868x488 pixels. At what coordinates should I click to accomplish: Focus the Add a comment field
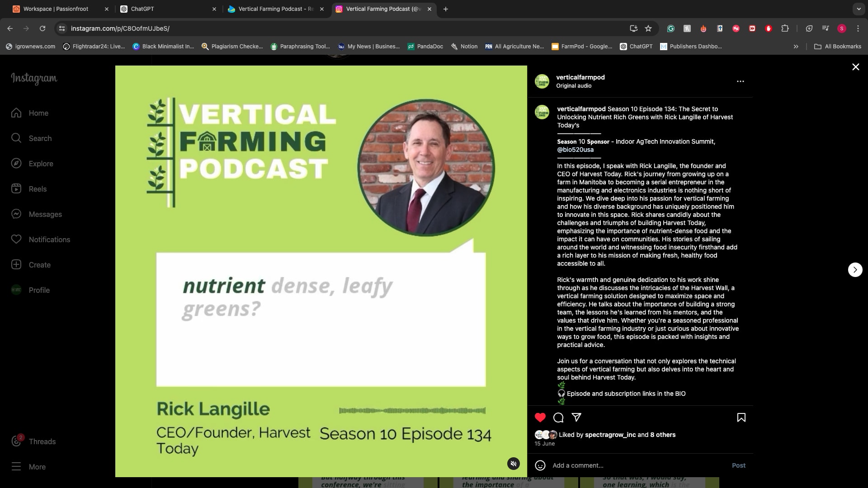point(637,465)
